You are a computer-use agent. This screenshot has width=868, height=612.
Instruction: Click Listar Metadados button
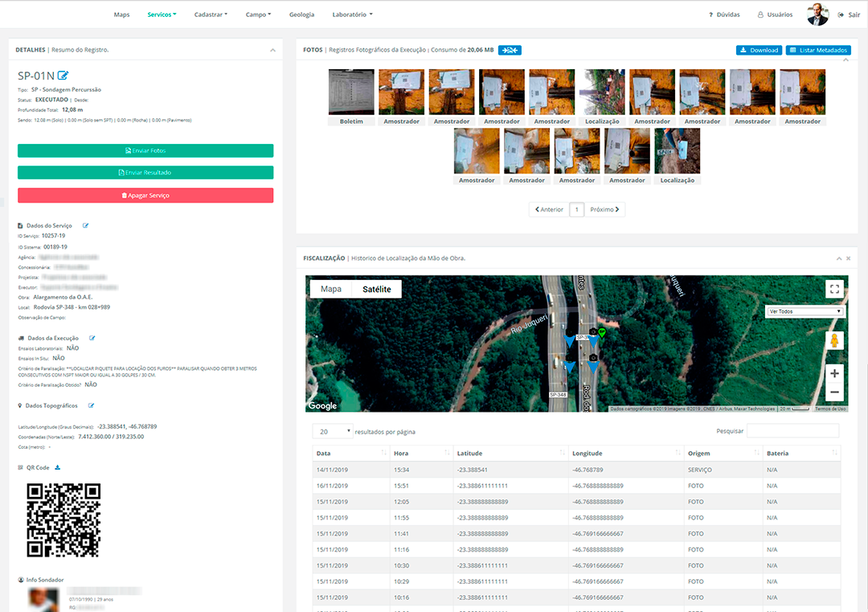(x=818, y=51)
